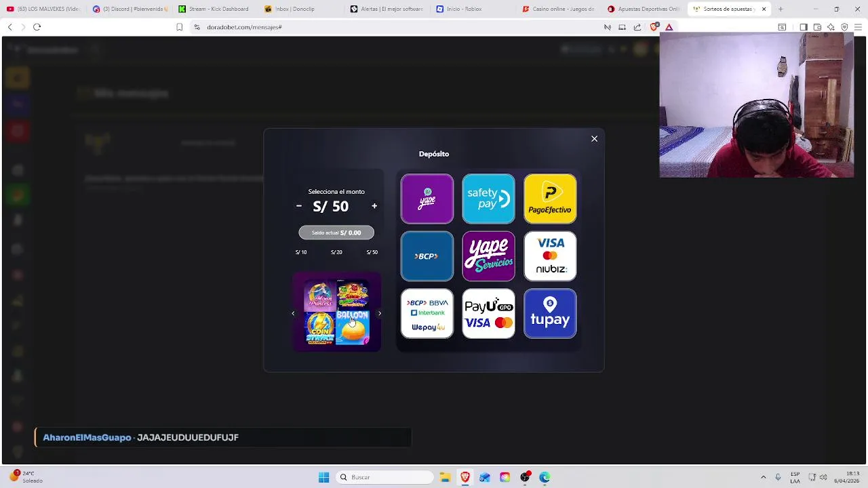Open the Windows Start menu
868x488 pixels.
(x=323, y=477)
